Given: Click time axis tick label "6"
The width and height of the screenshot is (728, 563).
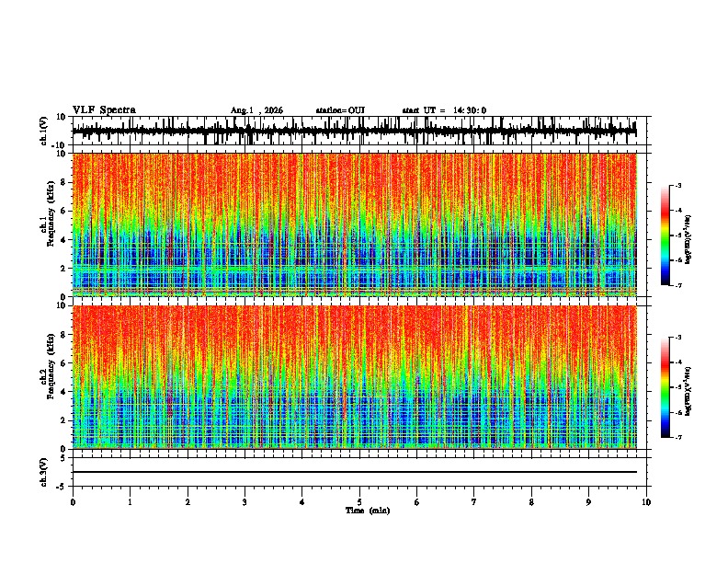Looking at the screenshot, I should 417,502.
